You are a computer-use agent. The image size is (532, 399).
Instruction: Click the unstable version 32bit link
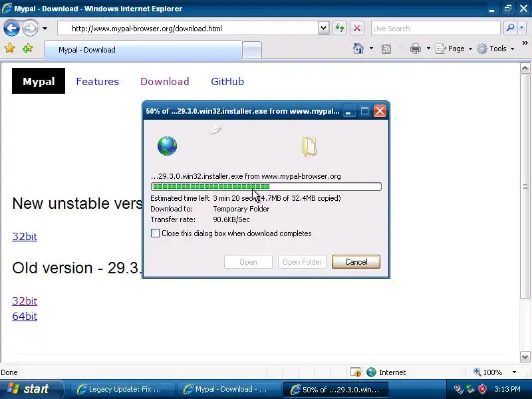pos(25,236)
